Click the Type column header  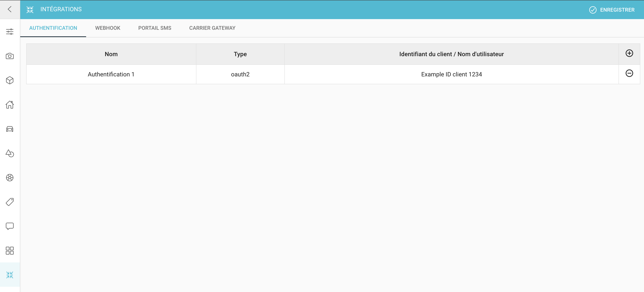point(240,54)
